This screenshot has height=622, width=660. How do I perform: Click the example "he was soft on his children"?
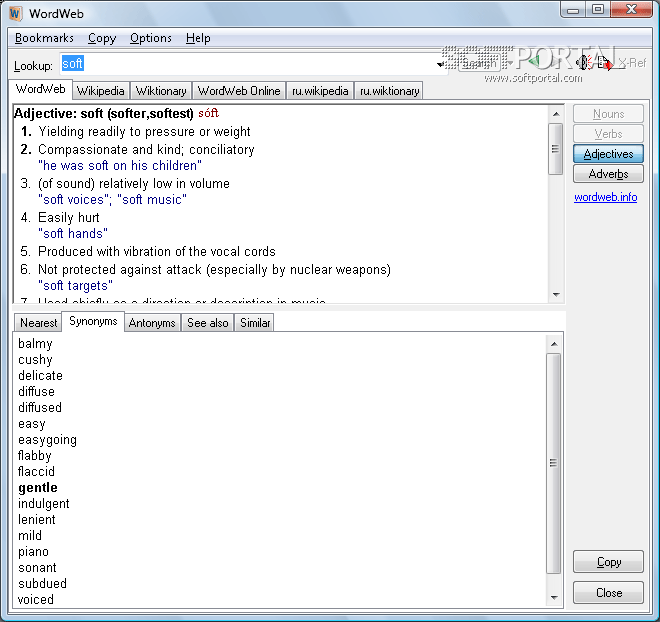pyautogui.click(x=120, y=165)
